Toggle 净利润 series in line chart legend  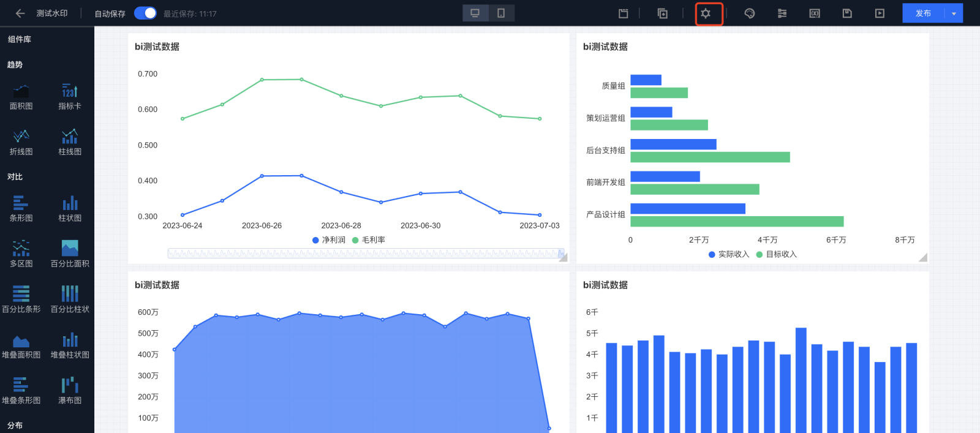(x=329, y=240)
